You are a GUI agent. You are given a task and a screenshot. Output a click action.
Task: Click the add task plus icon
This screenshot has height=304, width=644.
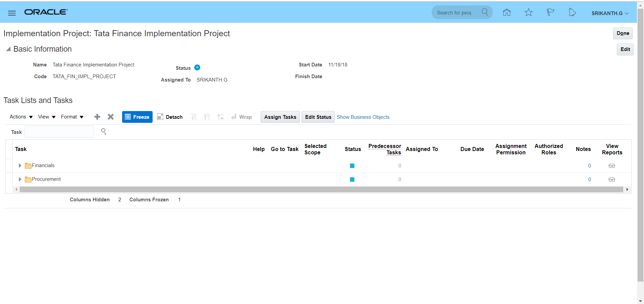click(x=97, y=117)
